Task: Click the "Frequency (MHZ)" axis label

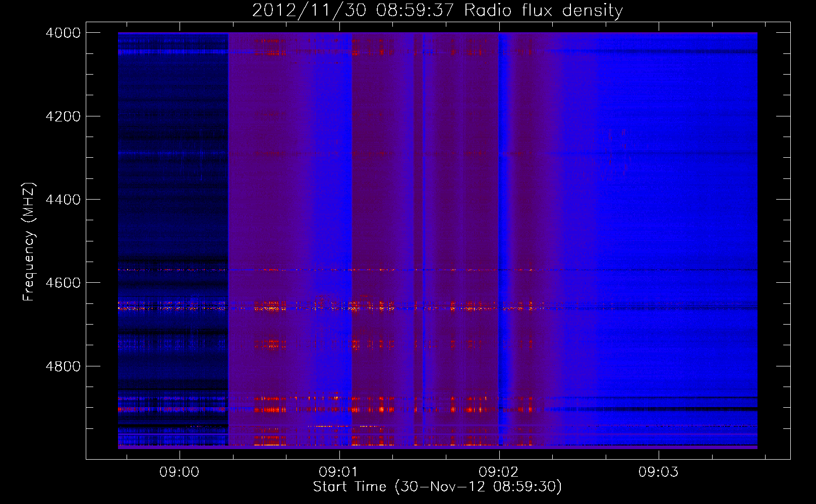Action: tap(29, 242)
